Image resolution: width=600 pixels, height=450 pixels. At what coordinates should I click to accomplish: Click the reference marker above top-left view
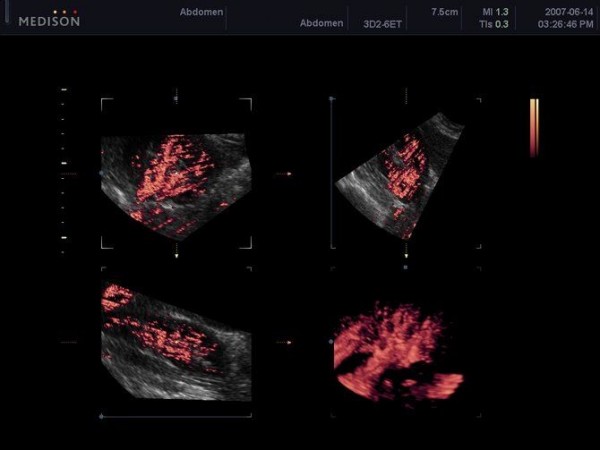coord(176,98)
